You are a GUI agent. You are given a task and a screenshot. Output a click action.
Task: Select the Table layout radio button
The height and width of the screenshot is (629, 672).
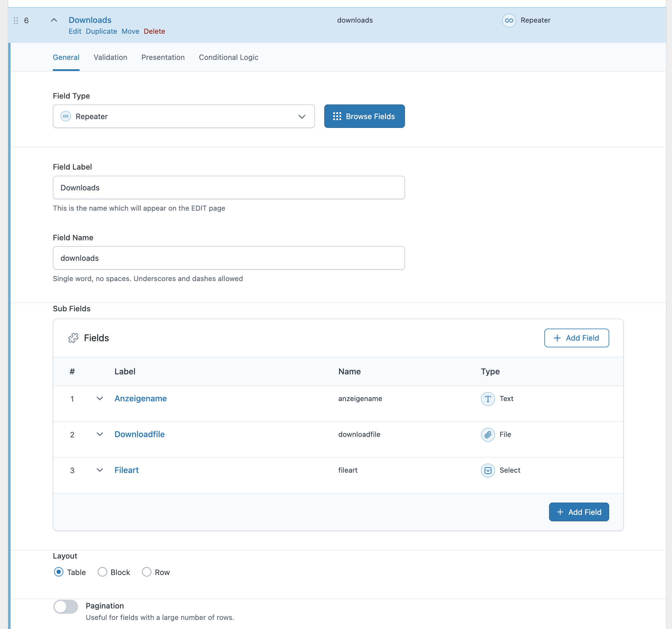click(58, 572)
